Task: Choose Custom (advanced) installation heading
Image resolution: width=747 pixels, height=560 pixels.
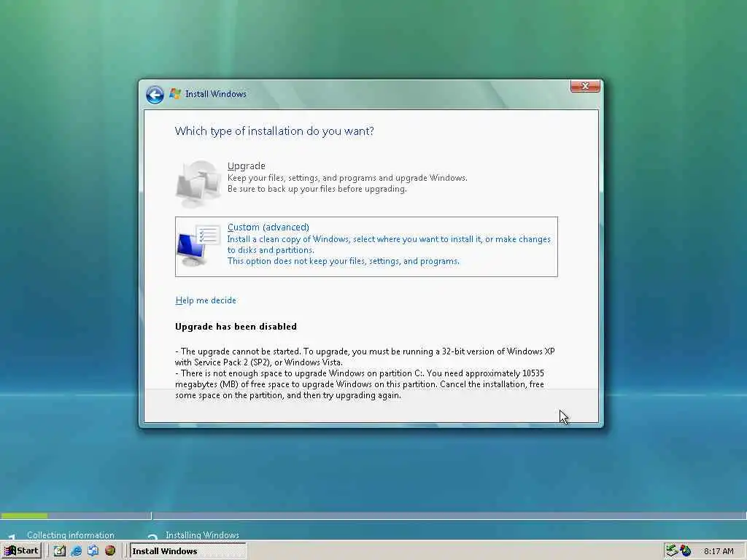Action: [268, 227]
